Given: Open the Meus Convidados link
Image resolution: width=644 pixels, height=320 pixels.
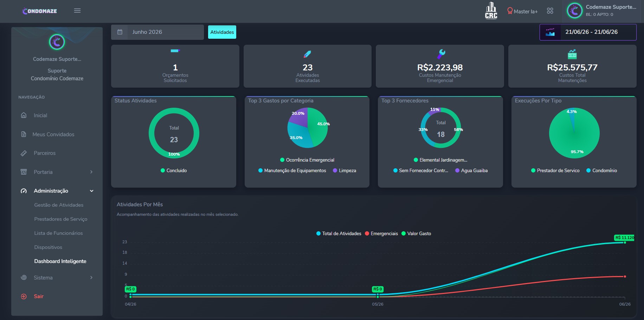Looking at the screenshot, I should [53, 134].
